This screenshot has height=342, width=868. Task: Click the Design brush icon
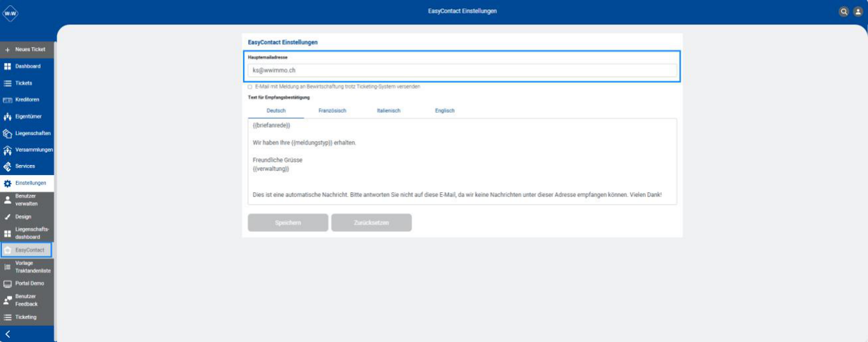[x=8, y=217]
